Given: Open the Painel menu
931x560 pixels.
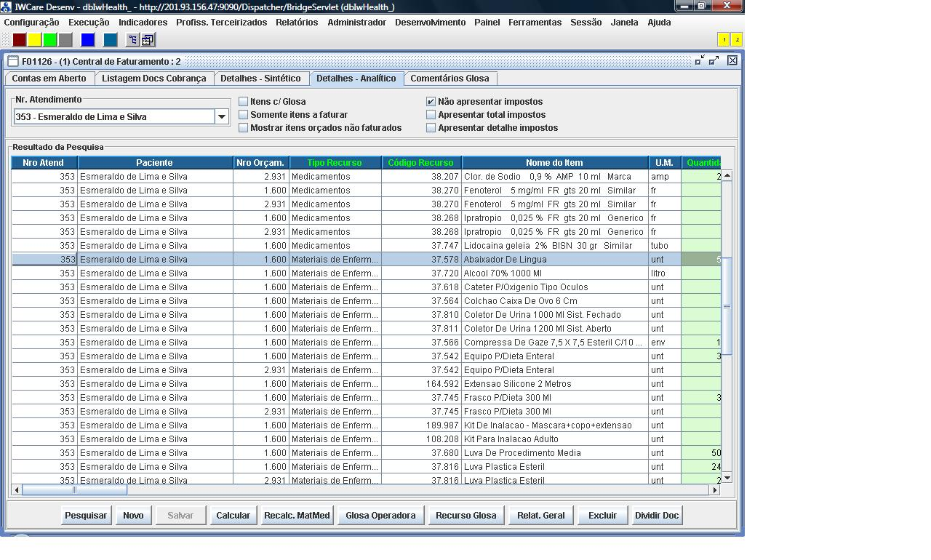Looking at the screenshot, I should click(x=487, y=23).
